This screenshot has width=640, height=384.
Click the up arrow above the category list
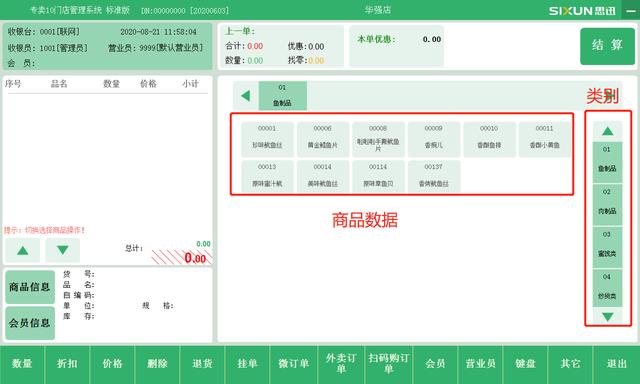[607, 131]
